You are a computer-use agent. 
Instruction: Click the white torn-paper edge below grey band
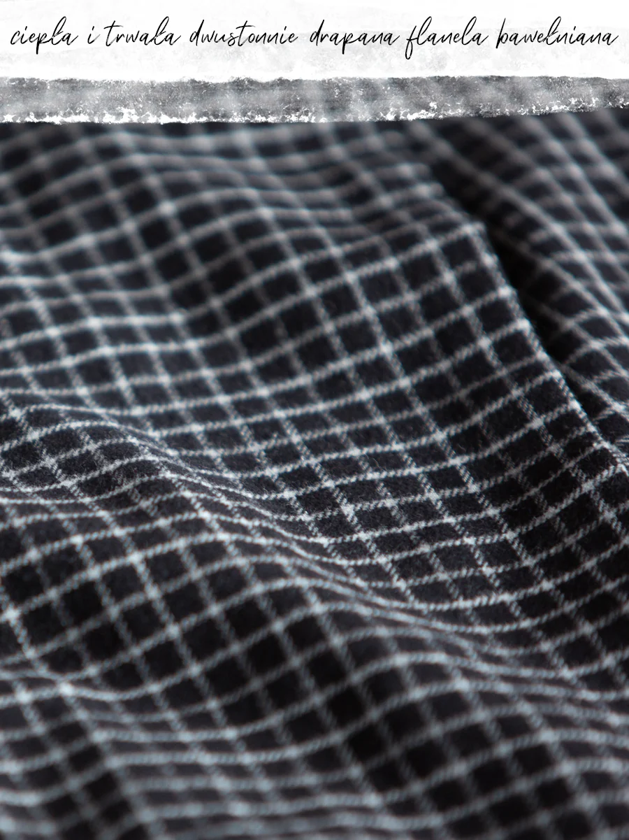tap(314, 116)
